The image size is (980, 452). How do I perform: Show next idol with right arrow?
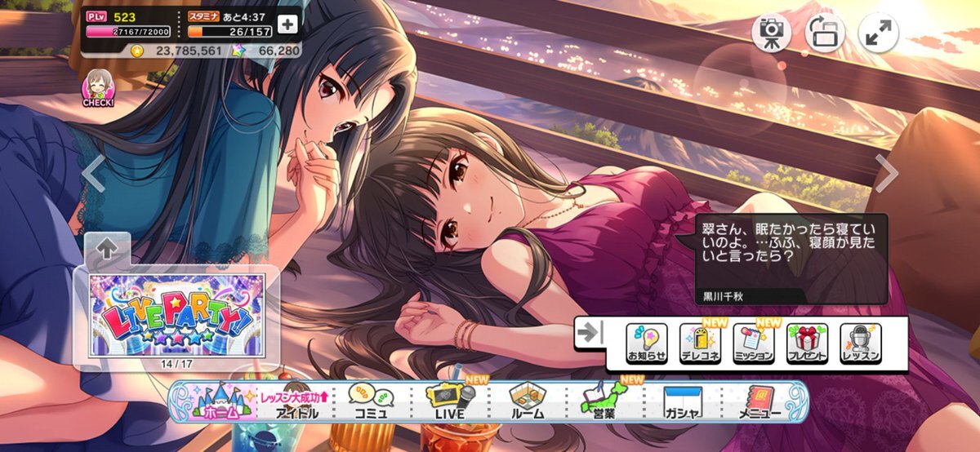(887, 173)
